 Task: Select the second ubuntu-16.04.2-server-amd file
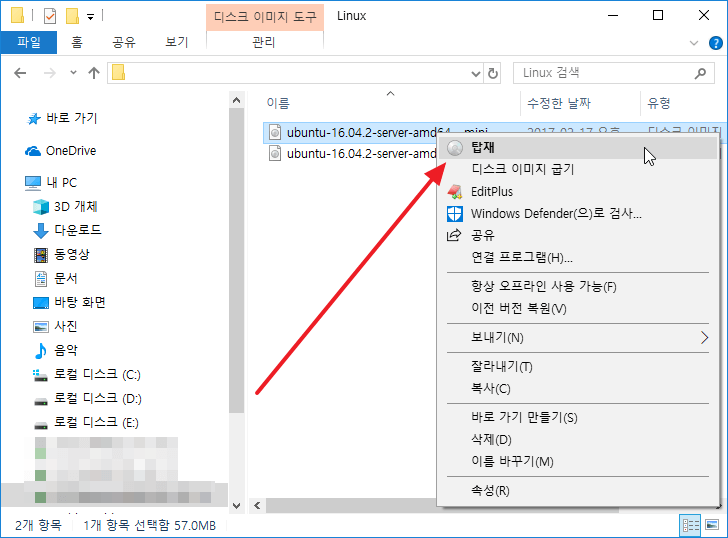tap(353, 154)
